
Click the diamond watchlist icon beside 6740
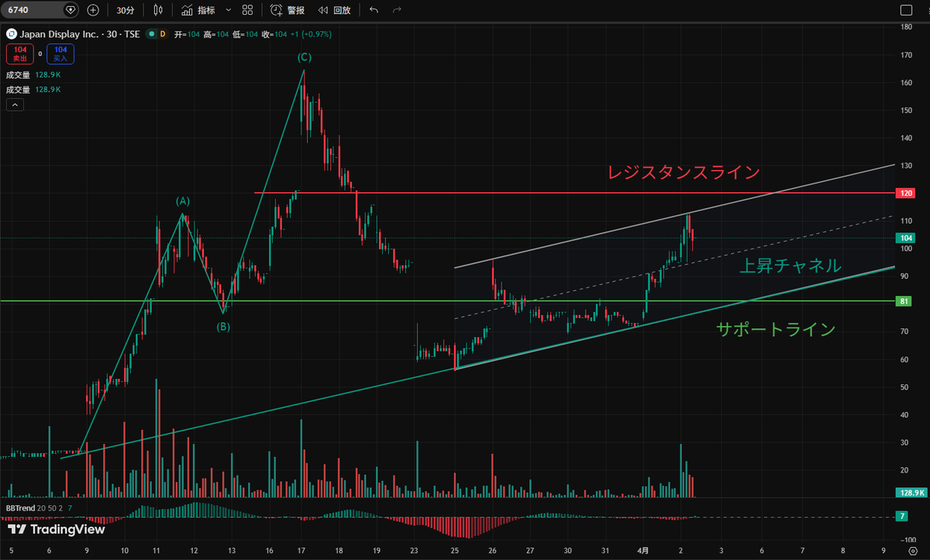(x=71, y=10)
